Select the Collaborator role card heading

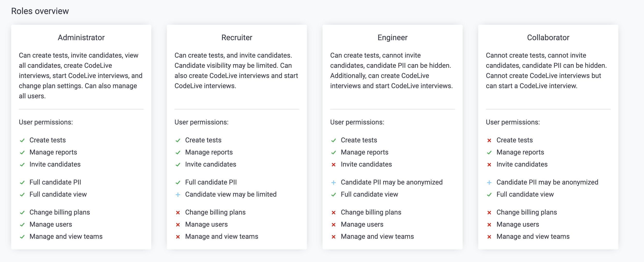548,38
